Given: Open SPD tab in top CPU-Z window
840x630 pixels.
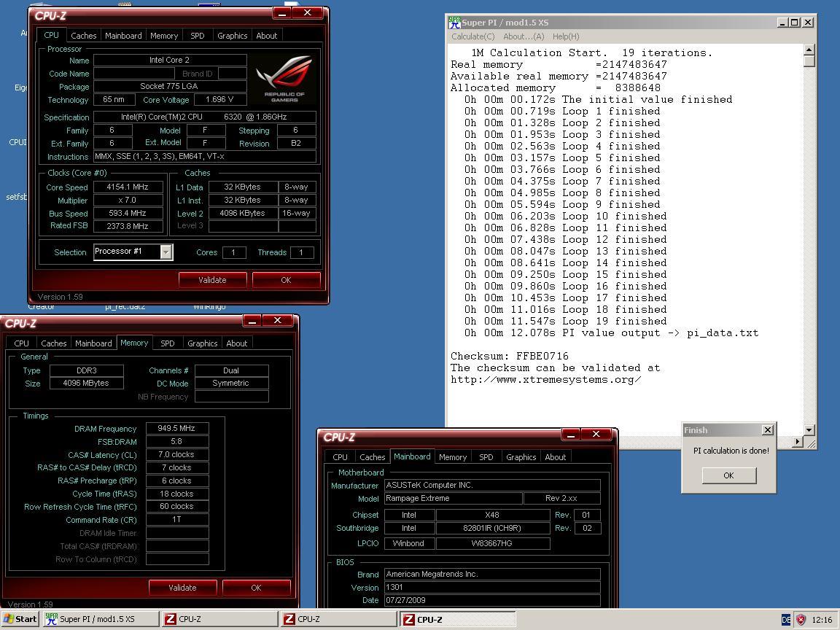Looking at the screenshot, I should point(197,36).
